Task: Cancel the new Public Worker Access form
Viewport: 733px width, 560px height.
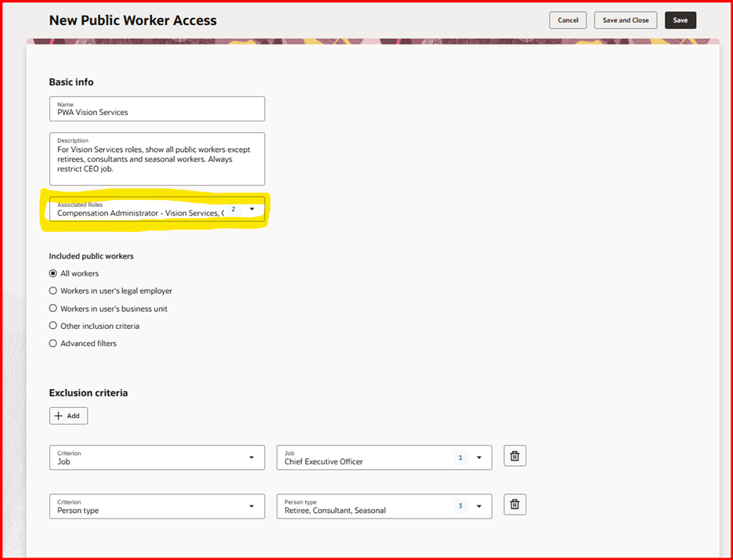Action: 567,20
